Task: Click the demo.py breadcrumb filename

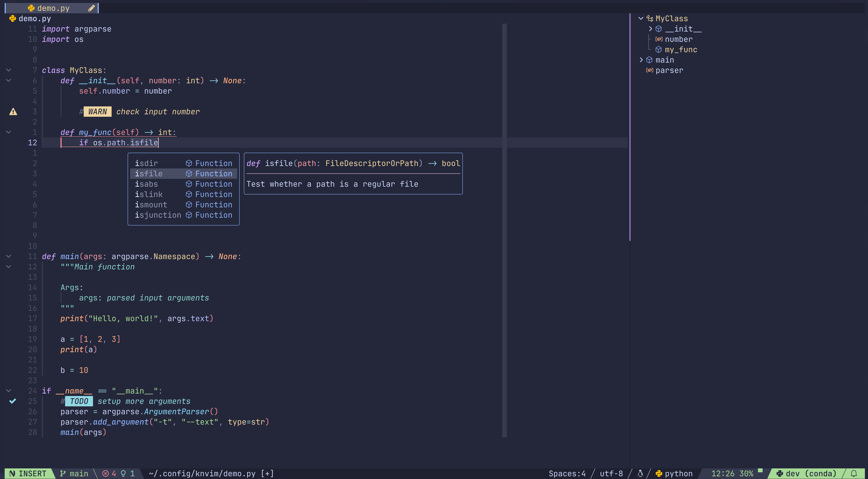Action: 35,19
